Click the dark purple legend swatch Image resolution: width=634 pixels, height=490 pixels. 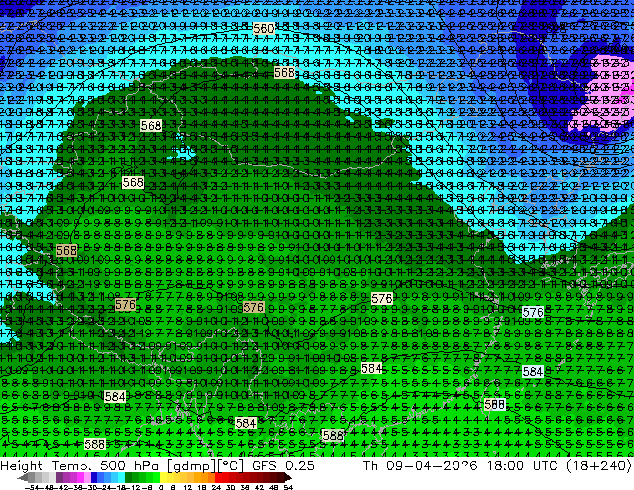[x=59, y=478]
